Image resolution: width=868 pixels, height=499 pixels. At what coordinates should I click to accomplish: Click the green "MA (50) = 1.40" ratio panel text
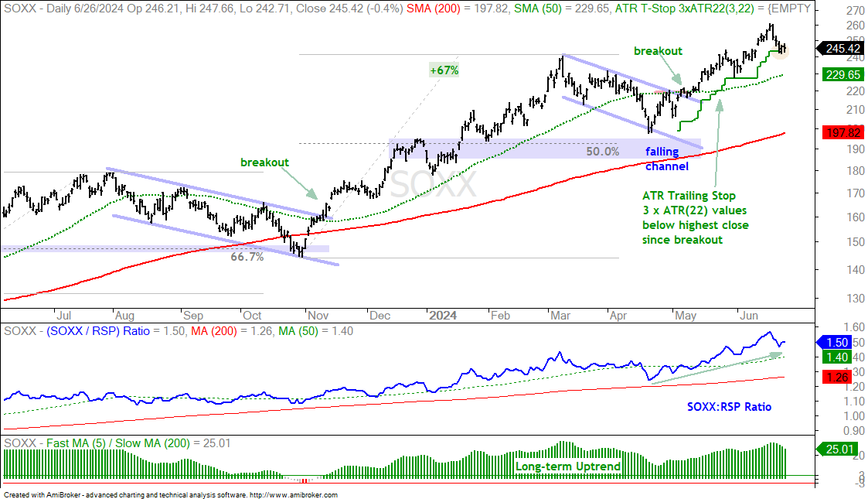click(x=317, y=331)
